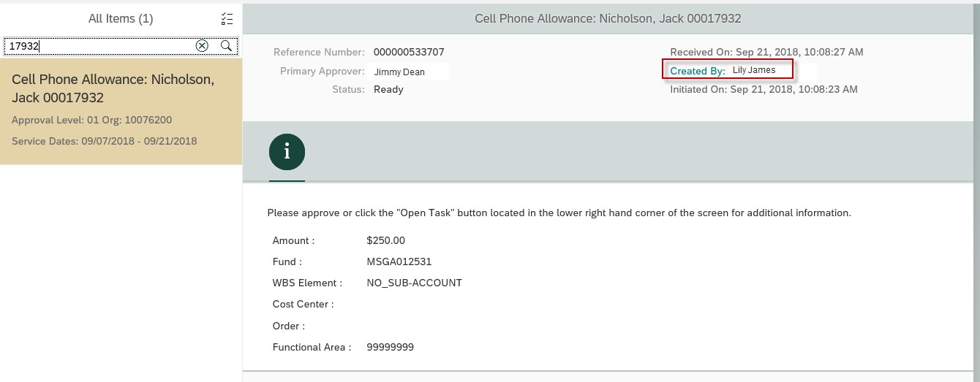Clear the search field text
The width and height of the screenshot is (980, 382).
202,46
